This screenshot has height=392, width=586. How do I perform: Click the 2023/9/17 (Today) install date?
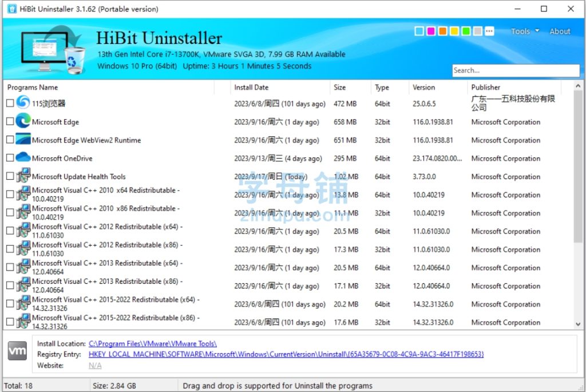pos(271,176)
